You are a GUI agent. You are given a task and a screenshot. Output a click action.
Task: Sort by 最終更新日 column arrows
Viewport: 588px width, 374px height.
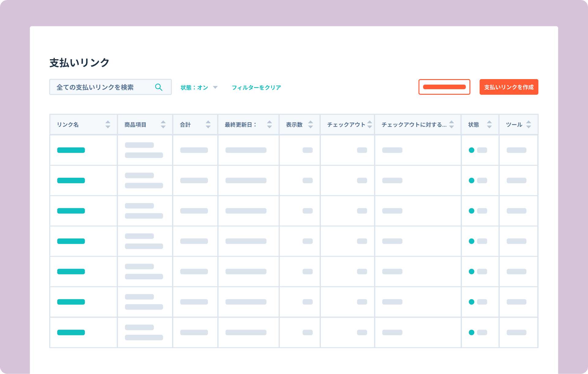pyautogui.click(x=269, y=124)
